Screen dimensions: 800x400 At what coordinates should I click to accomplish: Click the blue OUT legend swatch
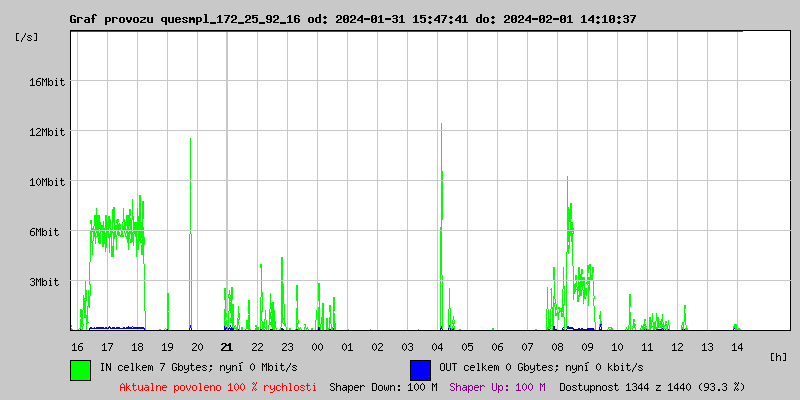(x=420, y=369)
